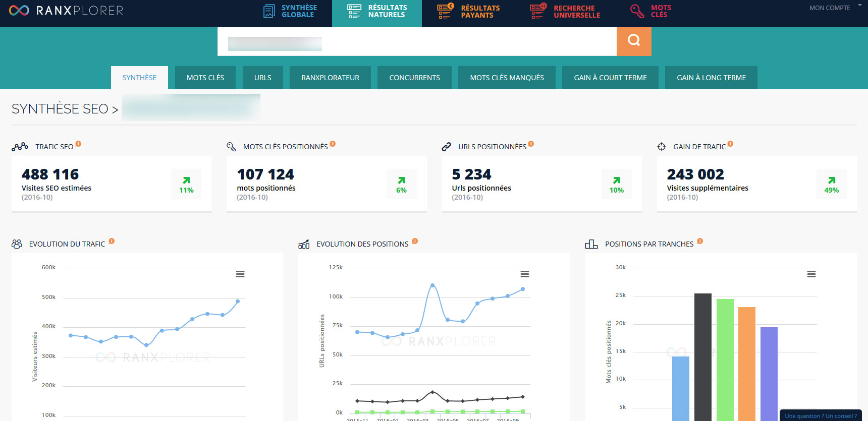Click the Positions par Tranches bar icon

pyautogui.click(x=591, y=244)
